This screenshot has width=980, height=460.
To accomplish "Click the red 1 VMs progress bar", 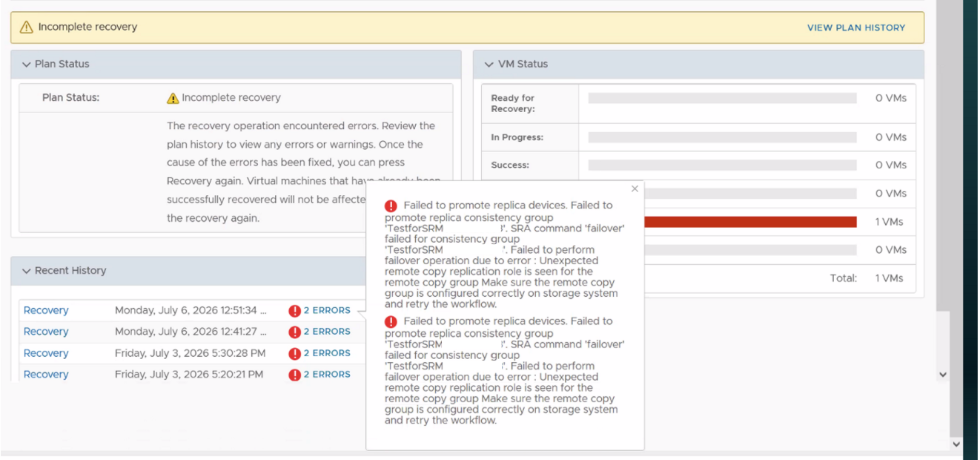I will [x=750, y=222].
